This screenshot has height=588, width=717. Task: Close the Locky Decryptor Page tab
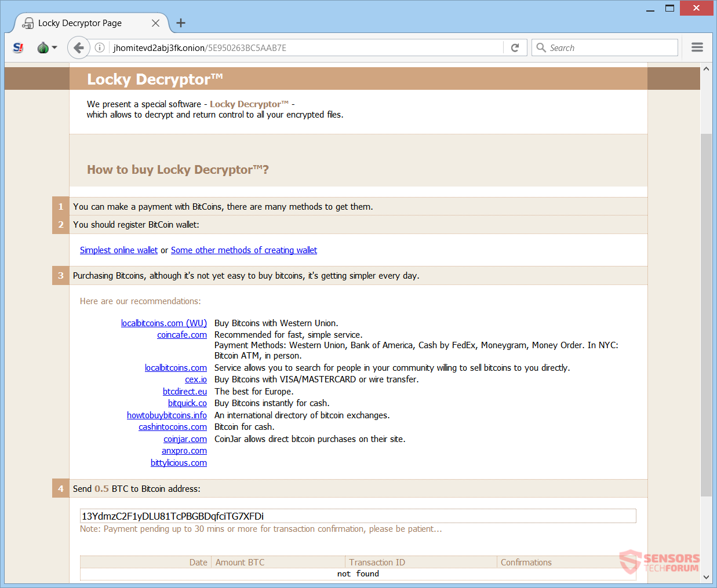pyautogui.click(x=155, y=23)
